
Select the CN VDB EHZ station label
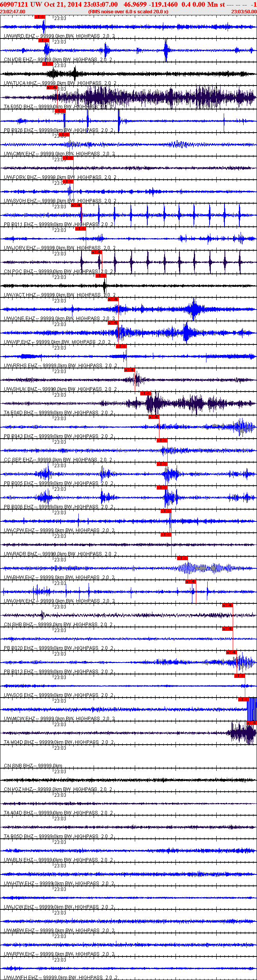58,60
